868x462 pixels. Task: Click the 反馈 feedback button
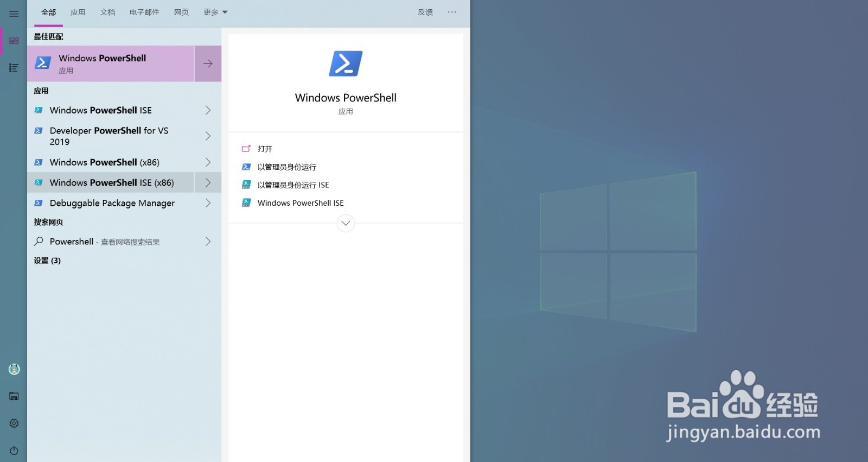pyautogui.click(x=425, y=12)
